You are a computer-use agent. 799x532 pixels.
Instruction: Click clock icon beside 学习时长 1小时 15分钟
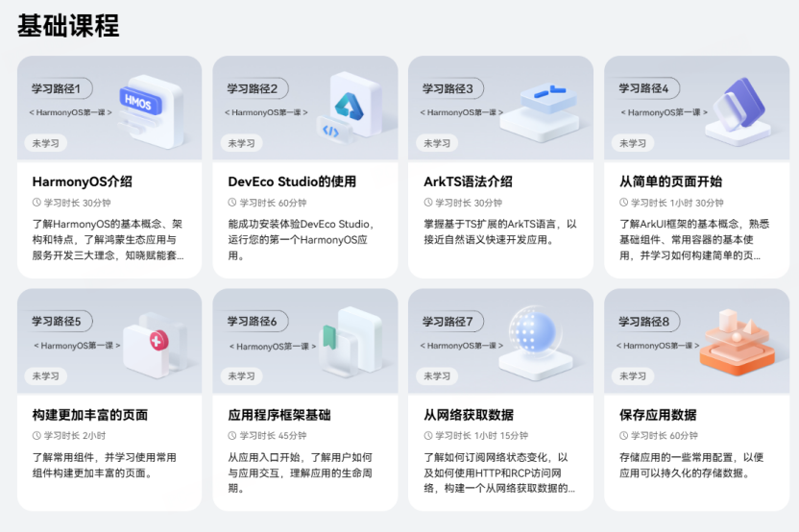[428, 435]
